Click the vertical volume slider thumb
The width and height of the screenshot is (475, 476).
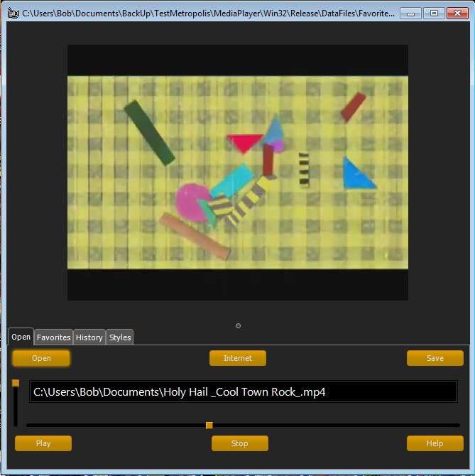(x=16, y=383)
